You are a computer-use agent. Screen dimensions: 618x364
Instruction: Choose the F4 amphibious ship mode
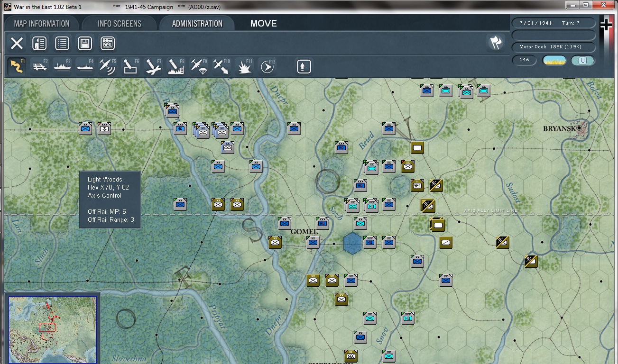click(85, 66)
